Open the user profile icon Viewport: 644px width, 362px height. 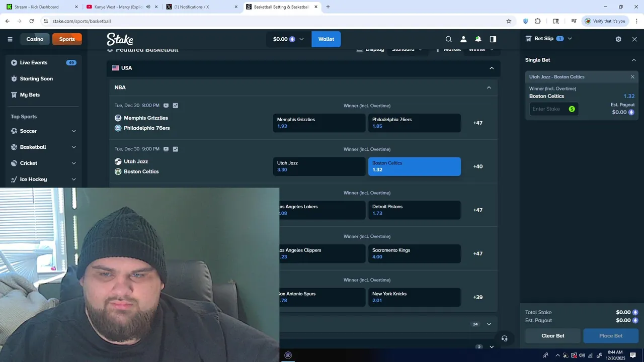click(x=463, y=39)
